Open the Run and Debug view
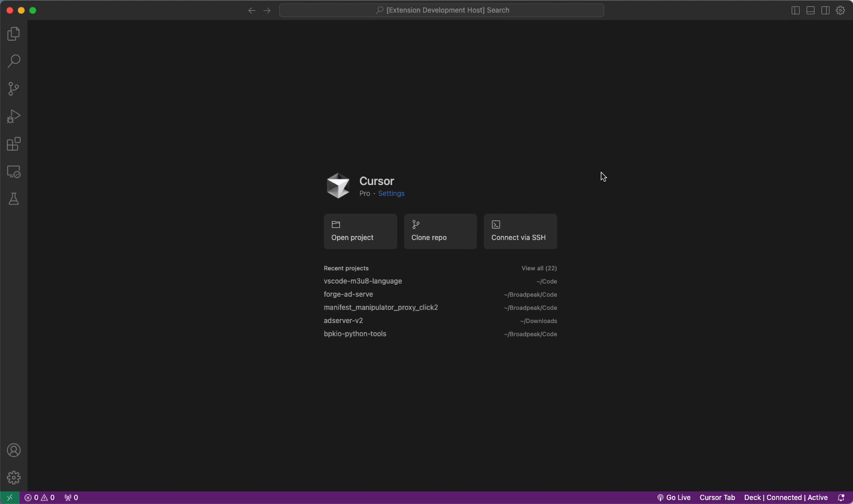The height and width of the screenshot is (504, 853). point(14,116)
